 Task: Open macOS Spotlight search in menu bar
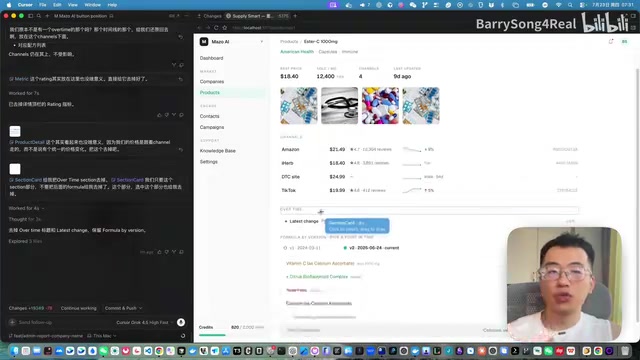click(570, 5)
